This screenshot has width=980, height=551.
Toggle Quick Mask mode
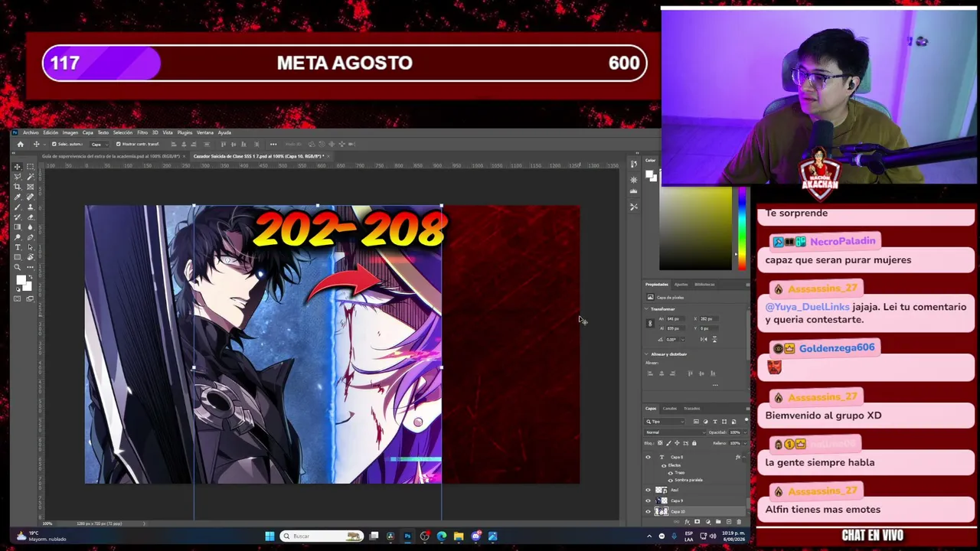tap(18, 298)
